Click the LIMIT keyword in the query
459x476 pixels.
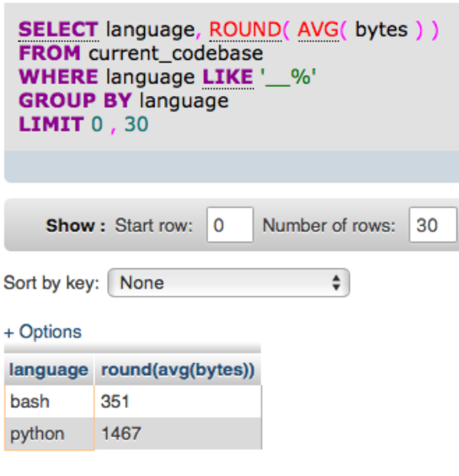(51, 125)
